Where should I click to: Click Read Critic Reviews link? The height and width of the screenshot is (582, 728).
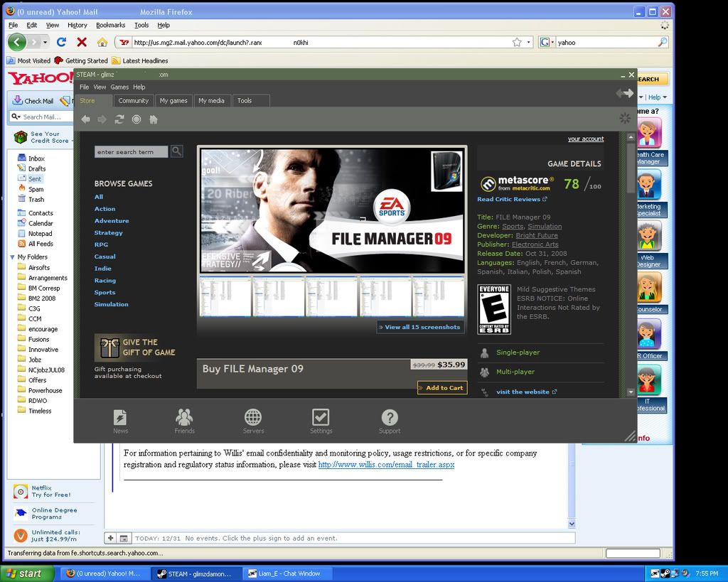(512, 199)
